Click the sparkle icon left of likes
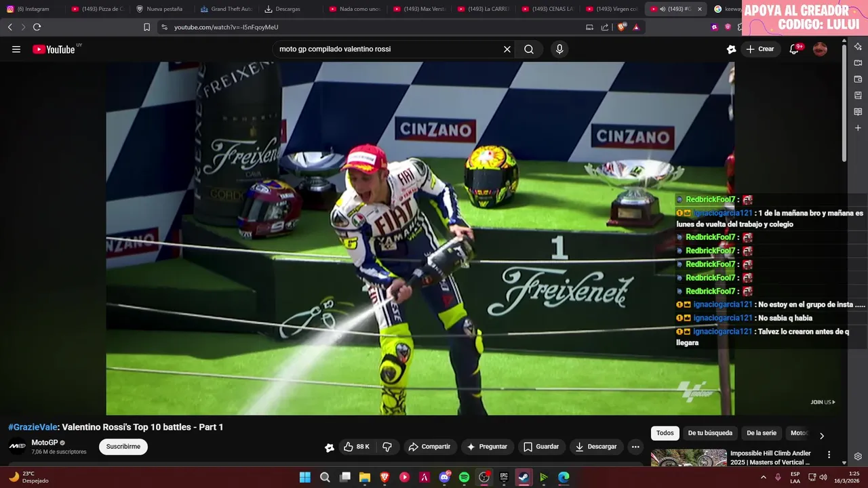Screen dimensions: 868x488 coord(330,447)
